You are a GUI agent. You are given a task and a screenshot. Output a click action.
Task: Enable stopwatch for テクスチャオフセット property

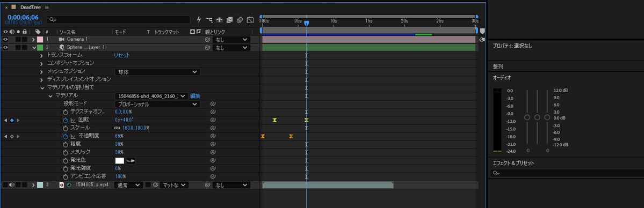click(66, 112)
